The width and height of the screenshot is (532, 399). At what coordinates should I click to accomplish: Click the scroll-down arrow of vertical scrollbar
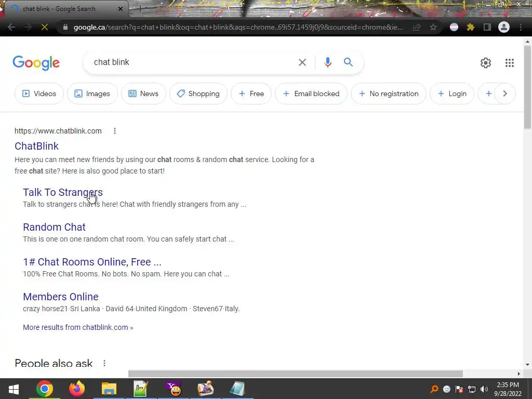click(x=527, y=365)
